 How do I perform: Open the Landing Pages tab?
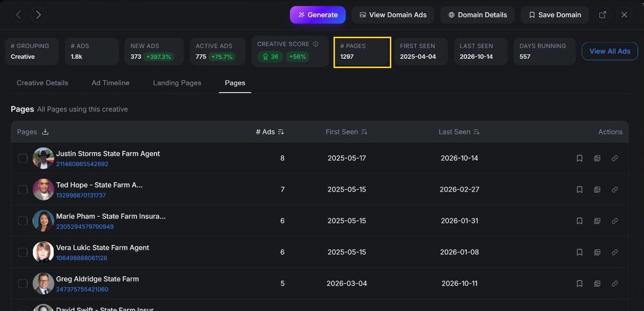pyautogui.click(x=177, y=83)
